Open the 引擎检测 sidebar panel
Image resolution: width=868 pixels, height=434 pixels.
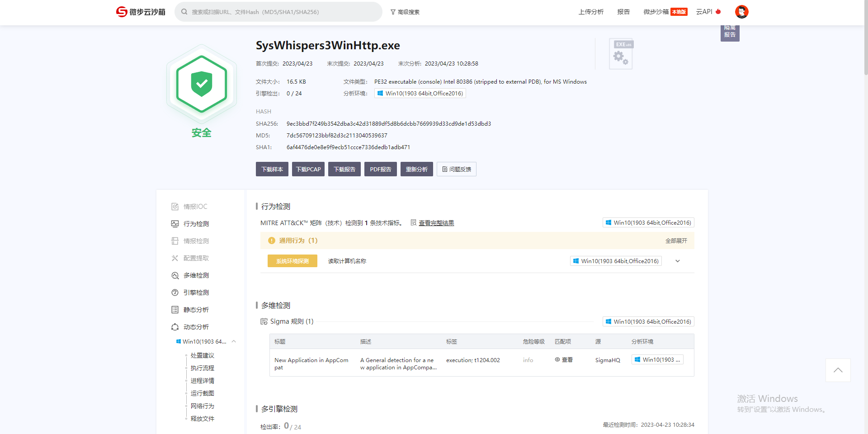(x=196, y=292)
